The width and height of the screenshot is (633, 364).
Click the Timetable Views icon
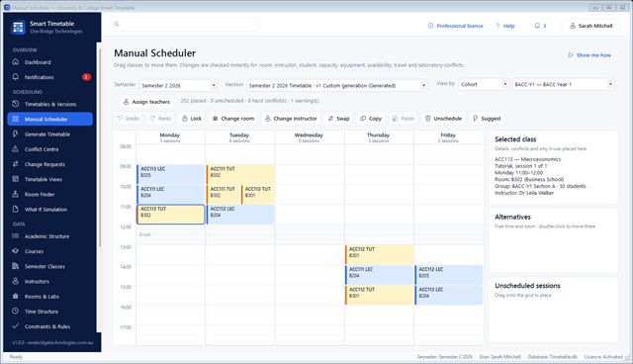click(16, 179)
